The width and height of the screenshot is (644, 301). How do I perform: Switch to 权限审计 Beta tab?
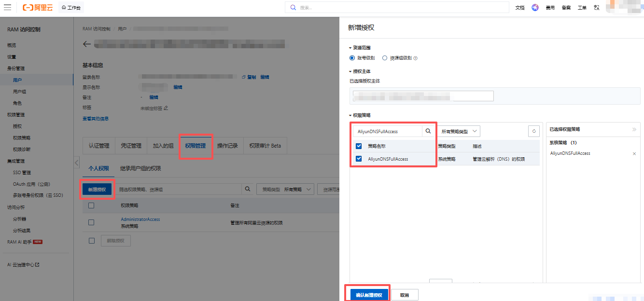[265, 146]
